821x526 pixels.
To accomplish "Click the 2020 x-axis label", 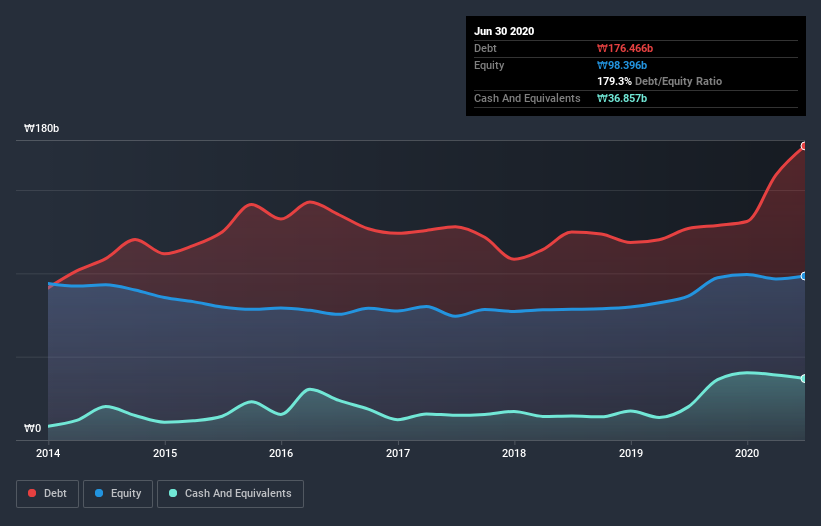I will [747, 453].
